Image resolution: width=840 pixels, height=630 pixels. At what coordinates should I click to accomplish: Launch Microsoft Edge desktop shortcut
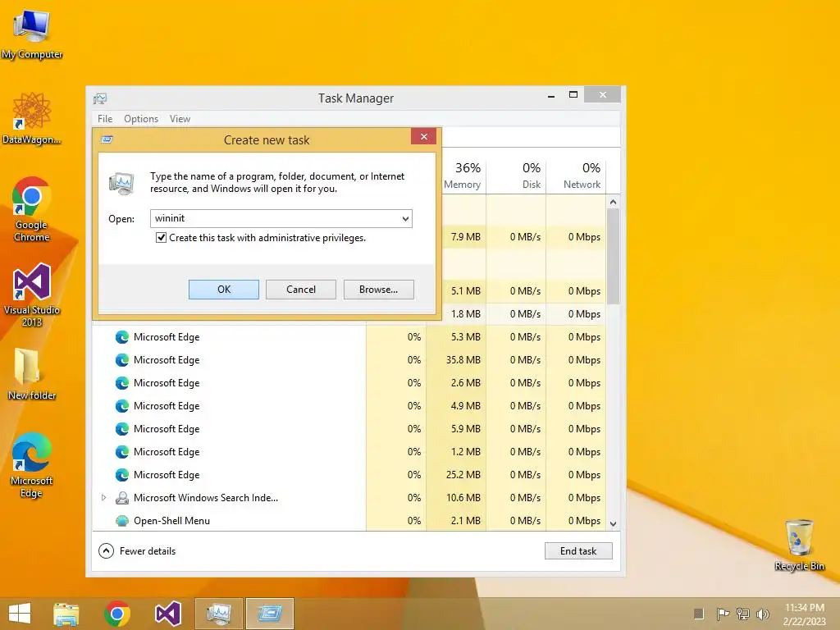32,465
